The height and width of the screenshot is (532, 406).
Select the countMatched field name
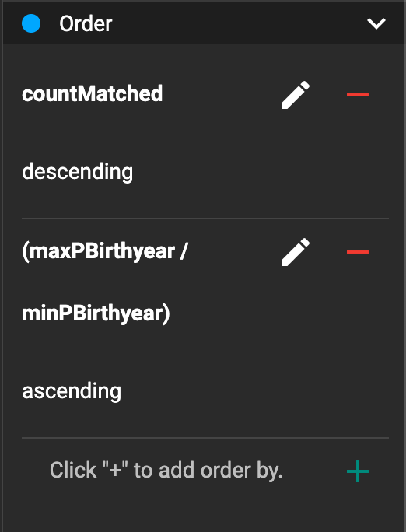pos(92,93)
